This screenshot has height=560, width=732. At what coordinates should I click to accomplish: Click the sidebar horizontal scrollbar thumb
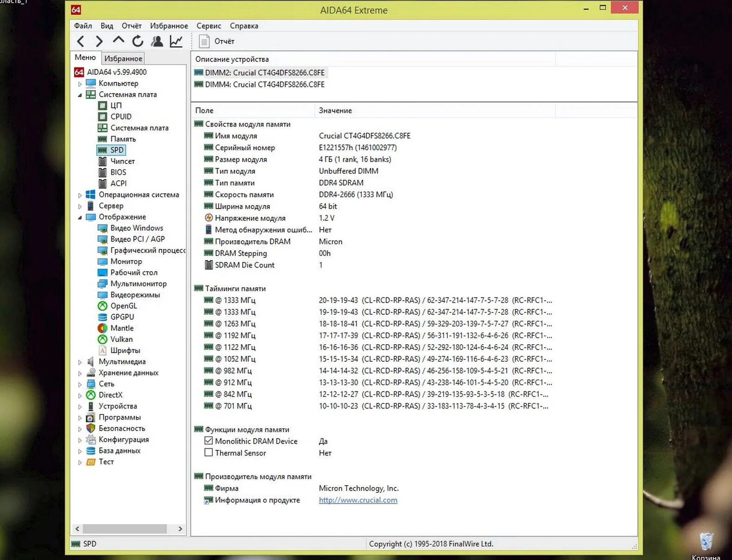(125, 529)
